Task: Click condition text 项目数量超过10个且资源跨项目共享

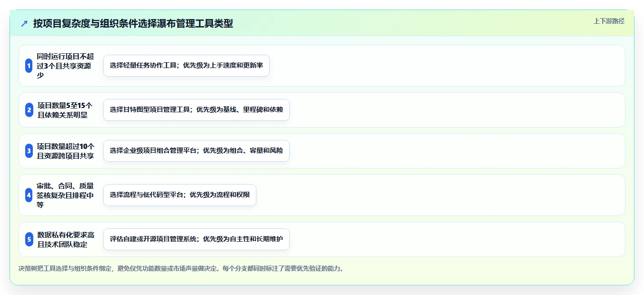Action: (66, 151)
